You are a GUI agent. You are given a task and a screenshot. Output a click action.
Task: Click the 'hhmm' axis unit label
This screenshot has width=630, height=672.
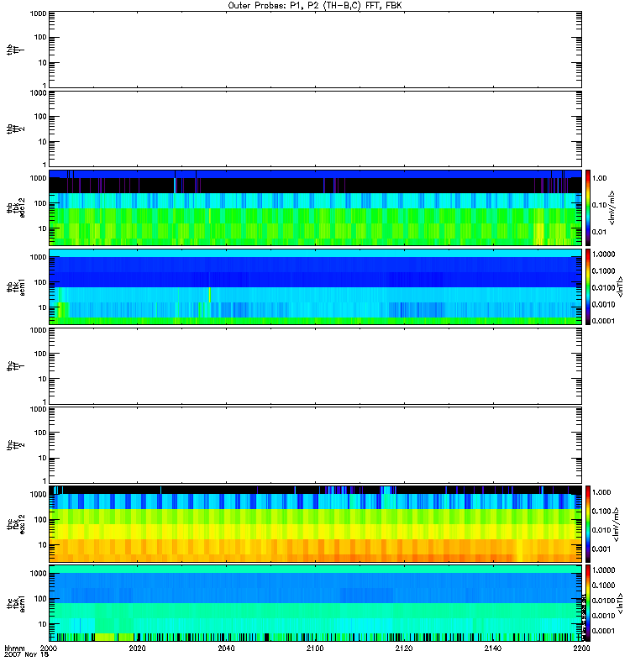click(x=14, y=648)
